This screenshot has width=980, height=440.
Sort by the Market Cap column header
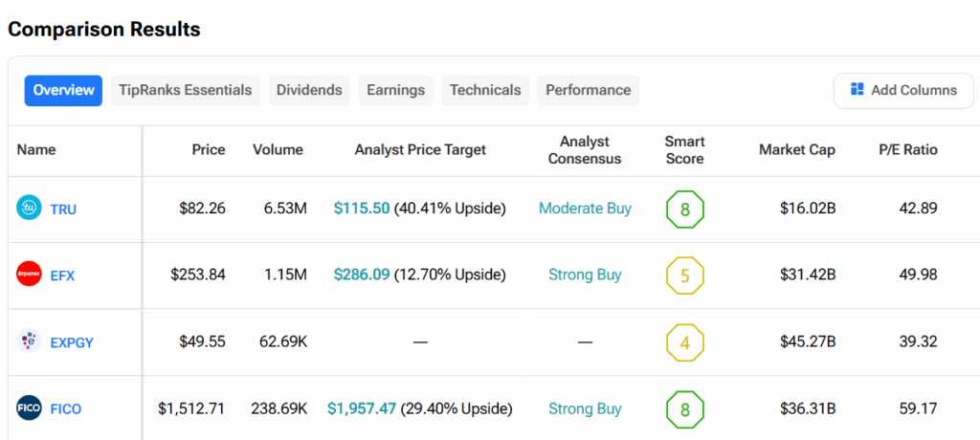(x=796, y=149)
